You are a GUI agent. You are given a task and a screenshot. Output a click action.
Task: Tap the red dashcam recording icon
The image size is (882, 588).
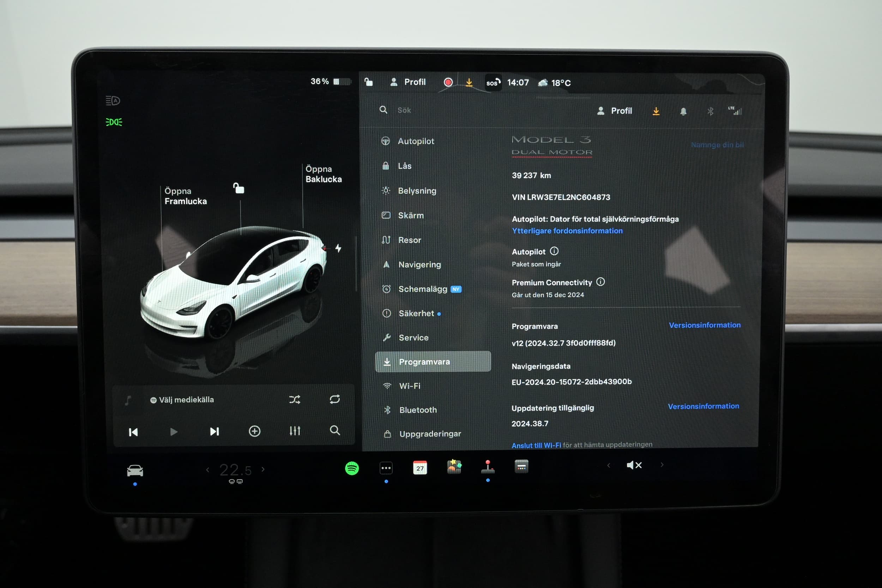(x=448, y=82)
